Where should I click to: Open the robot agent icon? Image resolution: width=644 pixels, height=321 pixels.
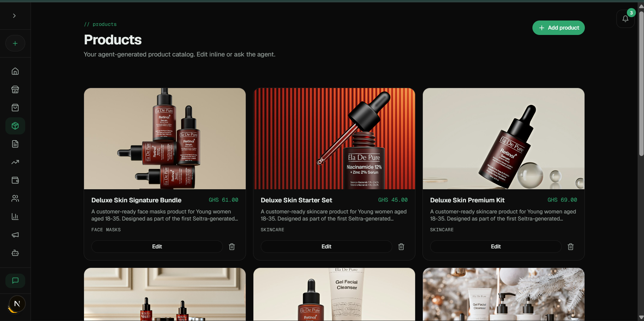pyautogui.click(x=15, y=253)
